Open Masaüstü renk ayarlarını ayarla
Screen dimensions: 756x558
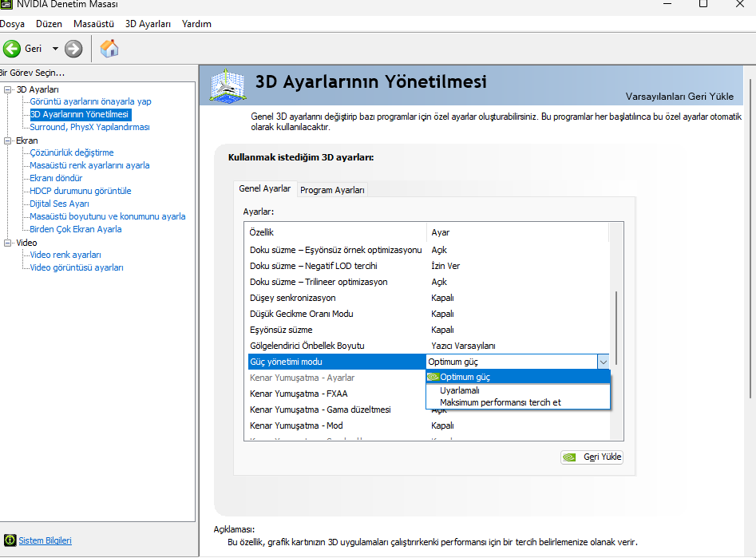(89, 165)
